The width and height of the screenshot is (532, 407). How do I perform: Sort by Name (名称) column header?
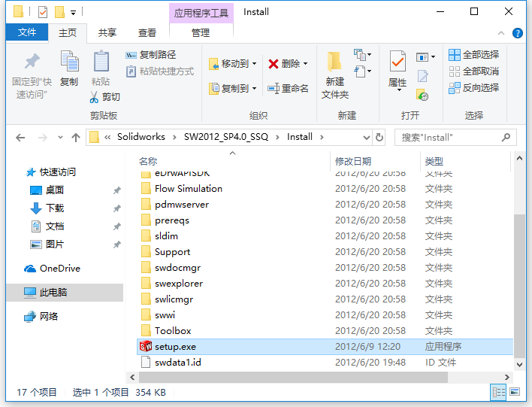click(148, 161)
